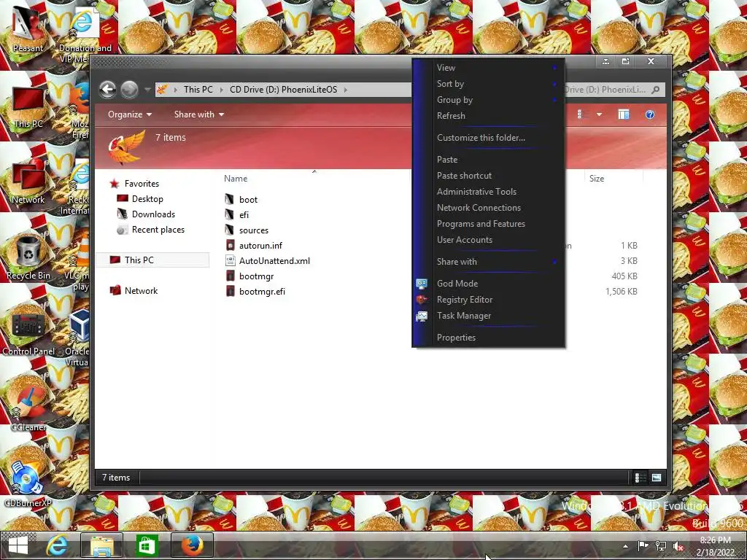Open CCleaner desktop icon
Viewport: 747px width, 560px height.
click(28, 408)
